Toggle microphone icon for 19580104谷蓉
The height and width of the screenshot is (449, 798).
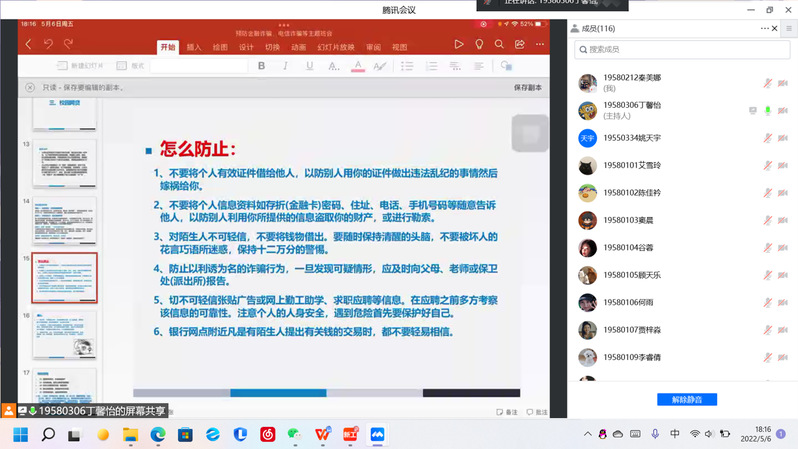point(767,248)
